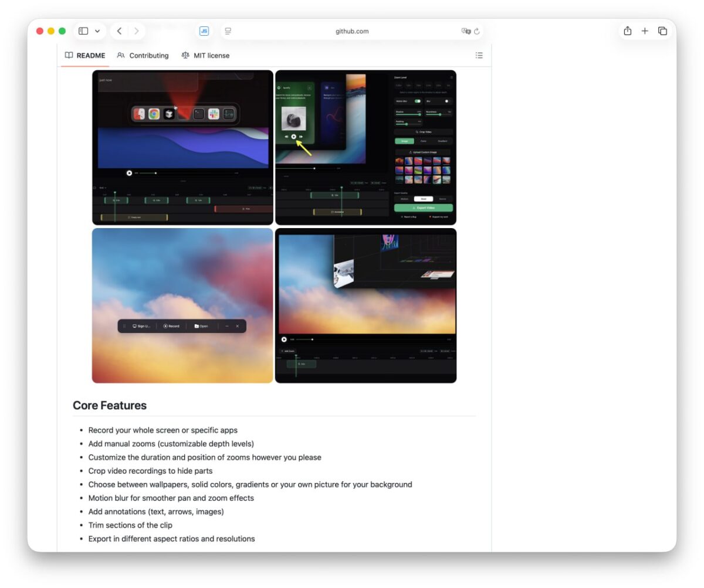Click the Report a Bug link
Viewport: 704px width, 588px height.
pyautogui.click(x=409, y=216)
